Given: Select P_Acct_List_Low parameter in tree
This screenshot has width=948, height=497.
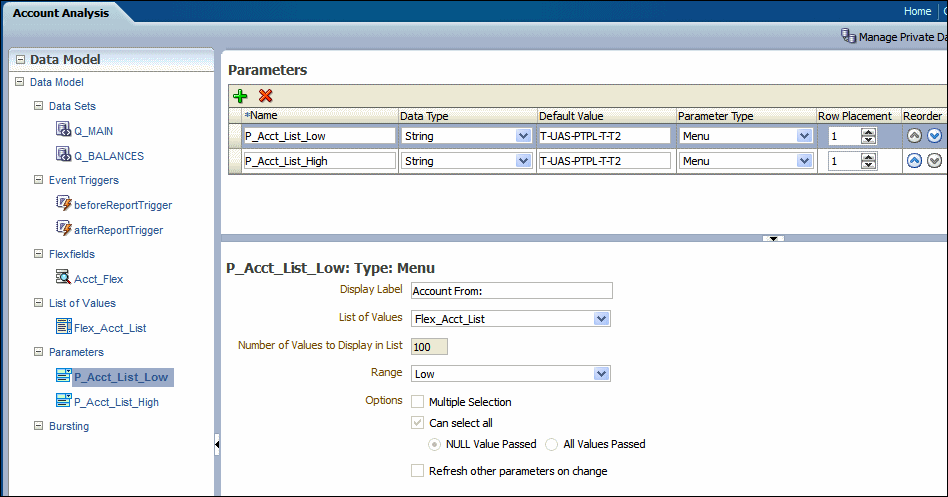Looking at the screenshot, I should 122,377.
